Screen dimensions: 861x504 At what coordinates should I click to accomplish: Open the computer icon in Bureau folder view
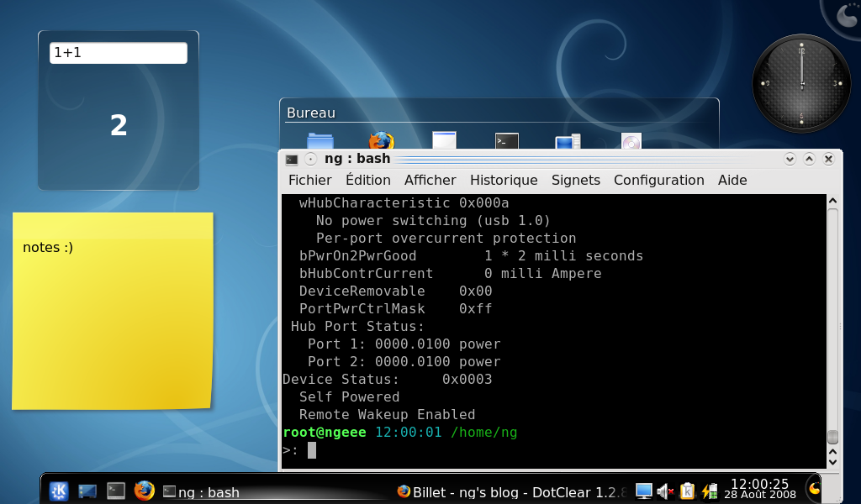click(x=568, y=141)
